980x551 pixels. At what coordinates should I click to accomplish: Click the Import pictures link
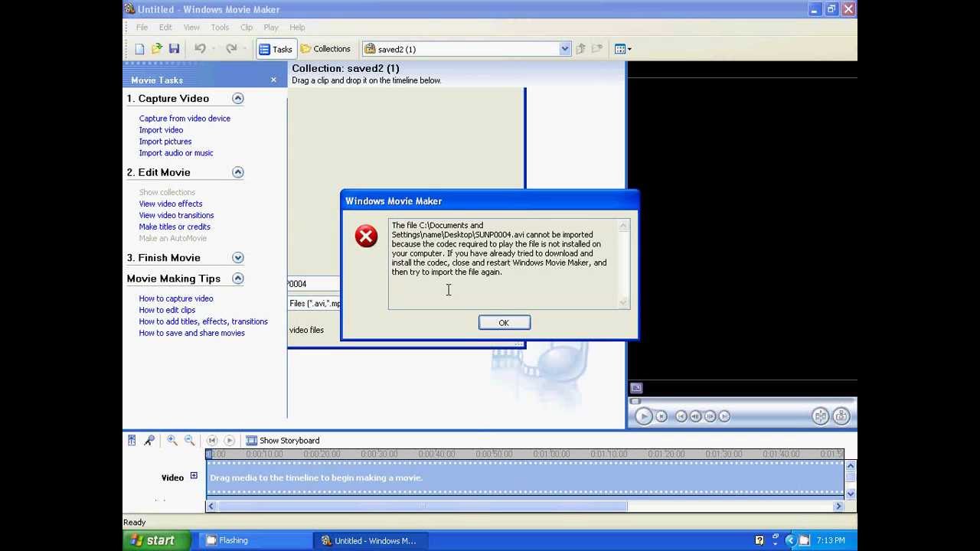coord(165,142)
